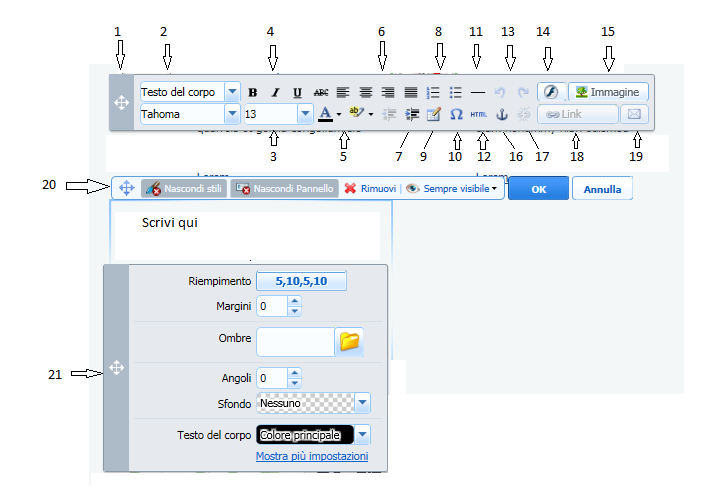The image size is (725, 503).
Task: Toggle bold formatting
Action: pos(252,92)
